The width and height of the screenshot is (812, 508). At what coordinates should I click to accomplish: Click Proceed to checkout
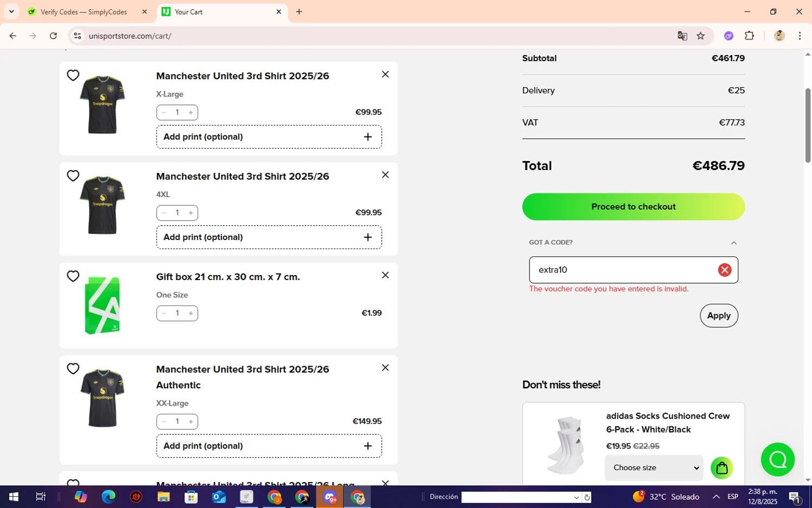633,207
